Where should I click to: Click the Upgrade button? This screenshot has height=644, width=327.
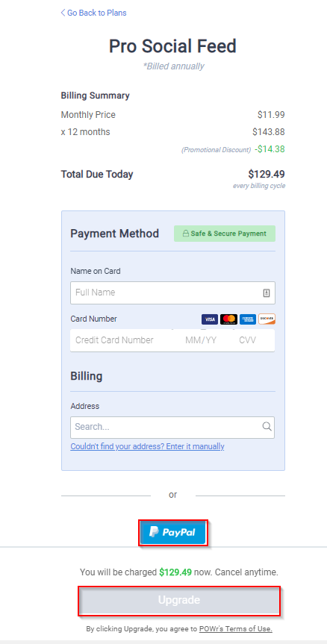(x=179, y=601)
